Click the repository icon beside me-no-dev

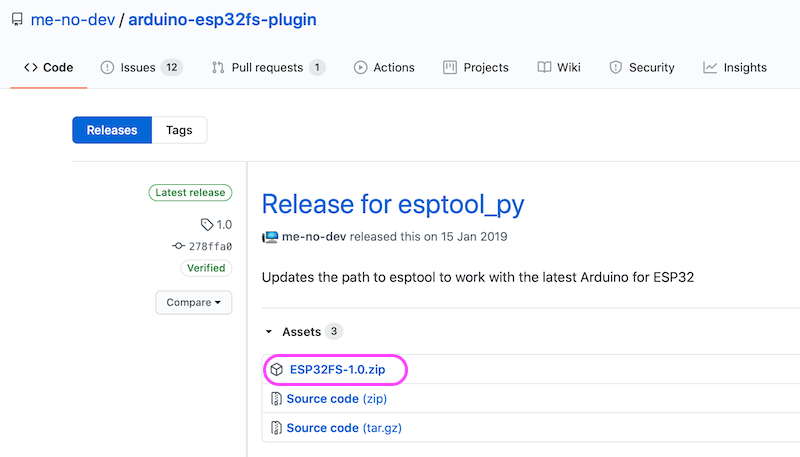tap(17, 19)
